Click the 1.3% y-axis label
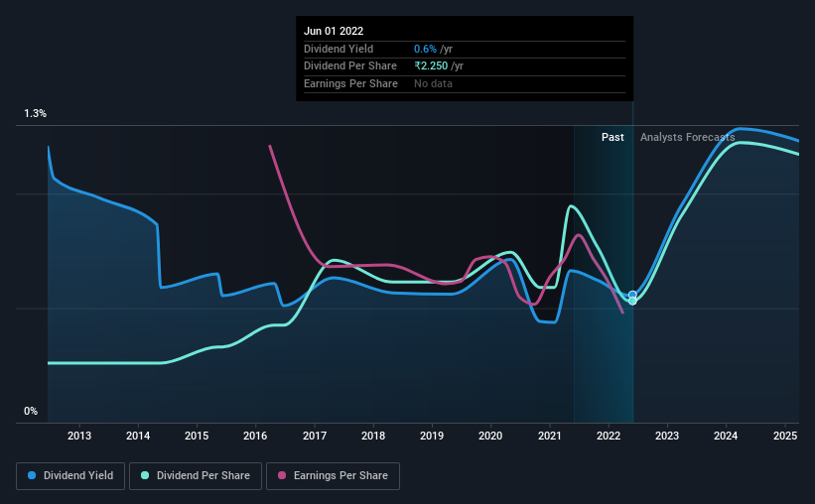 pyautogui.click(x=36, y=113)
